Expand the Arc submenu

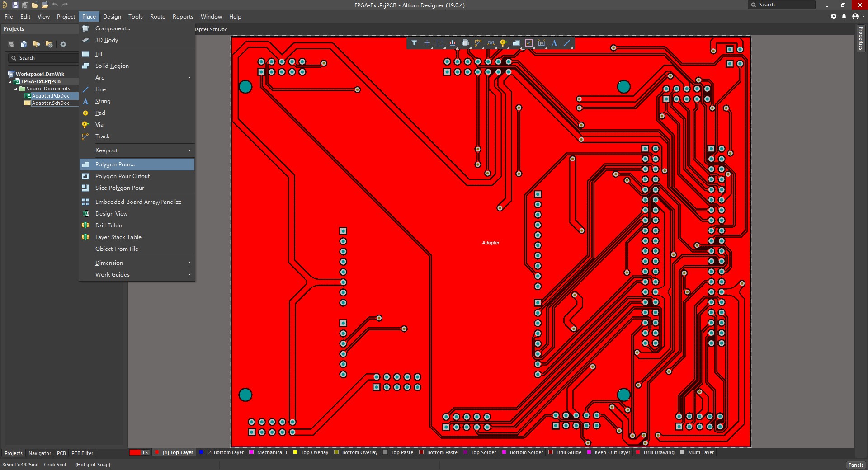(x=137, y=78)
